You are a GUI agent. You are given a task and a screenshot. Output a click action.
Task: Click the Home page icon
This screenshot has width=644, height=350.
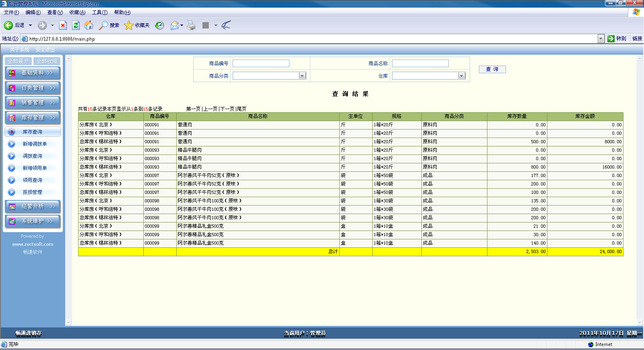tap(89, 25)
